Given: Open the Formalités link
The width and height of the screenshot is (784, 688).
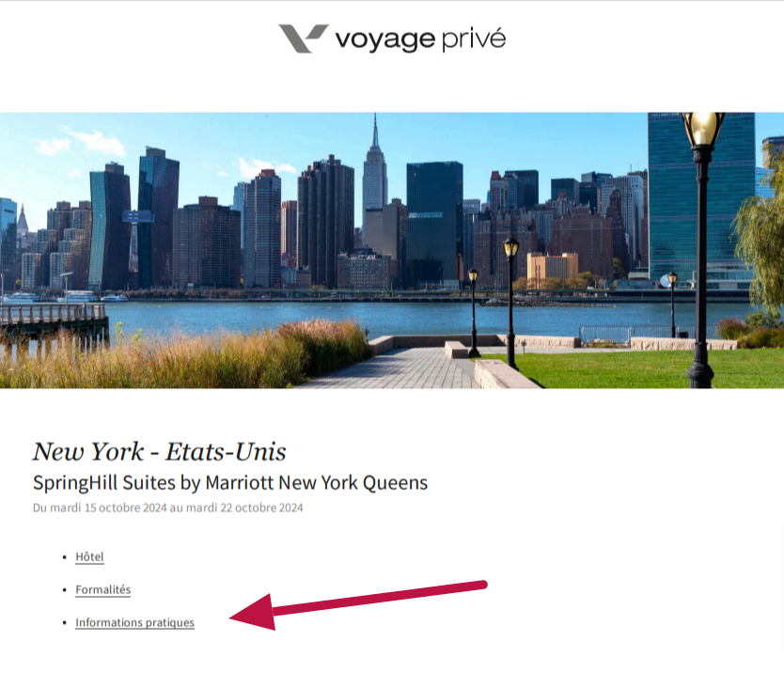Looking at the screenshot, I should pos(103,589).
